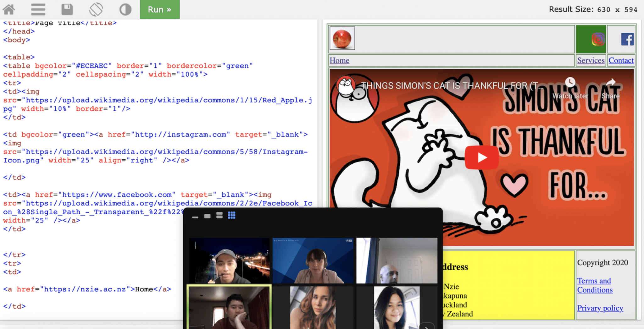The width and height of the screenshot is (644, 329).
Task: Click the Facebook icon in the result page
Action: [627, 40]
